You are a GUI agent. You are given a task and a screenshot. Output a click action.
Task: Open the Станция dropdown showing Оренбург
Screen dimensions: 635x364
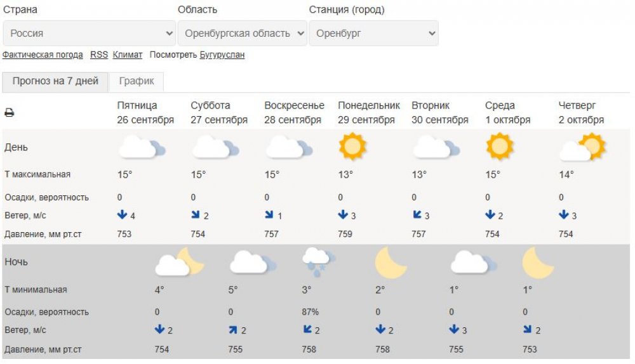tap(373, 33)
